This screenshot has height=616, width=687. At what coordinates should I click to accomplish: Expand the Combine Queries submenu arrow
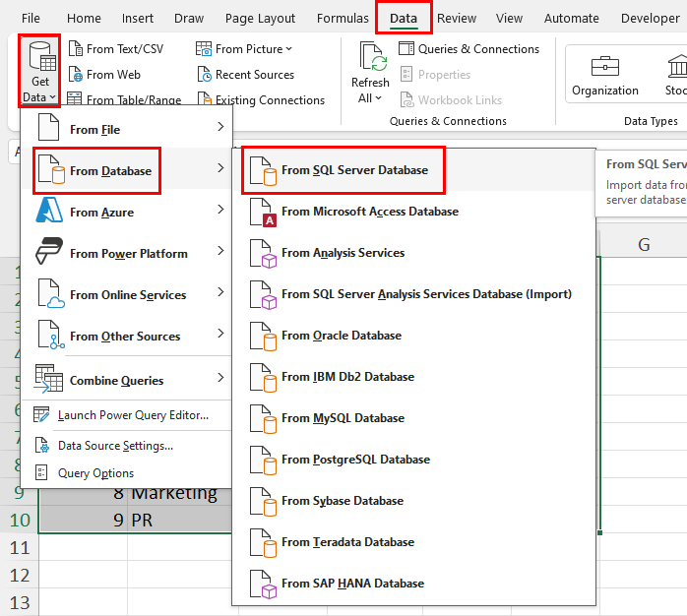(220, 377)
